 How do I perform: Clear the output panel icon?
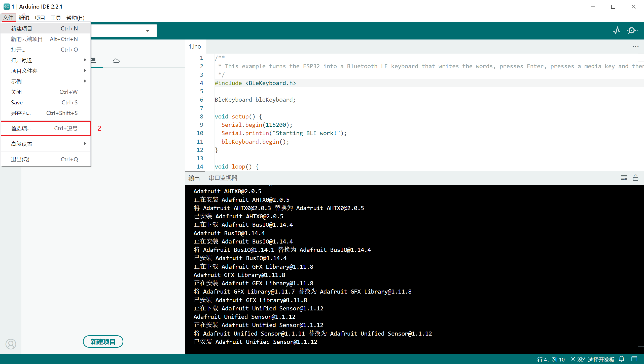[x=624, y=178]
